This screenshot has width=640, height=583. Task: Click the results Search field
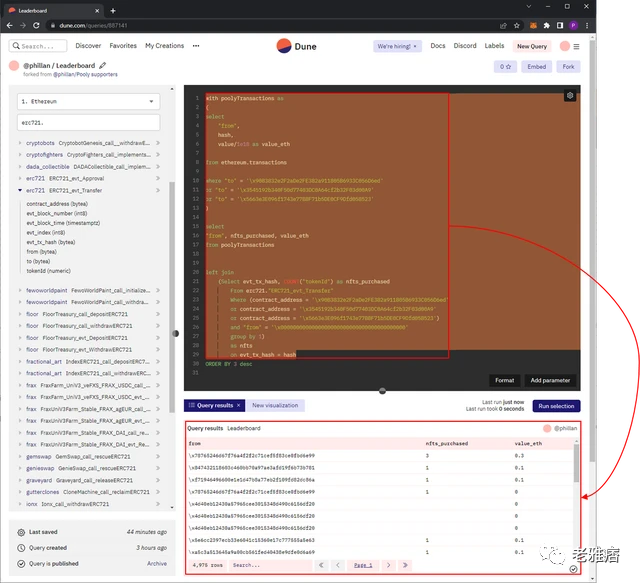pos(269,565)
